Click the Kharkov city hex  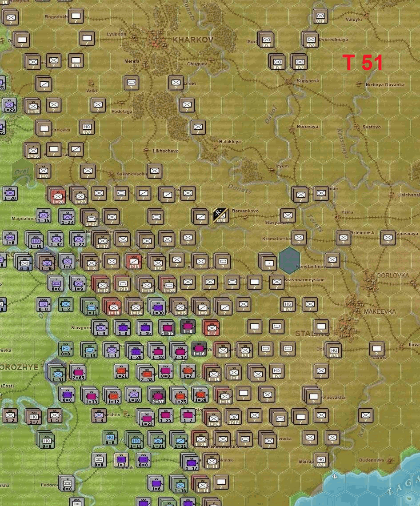[156, 41]
